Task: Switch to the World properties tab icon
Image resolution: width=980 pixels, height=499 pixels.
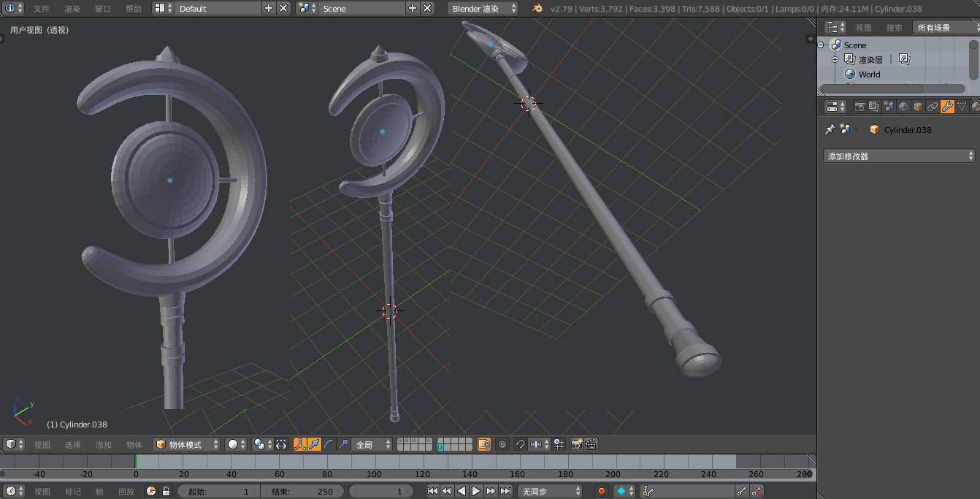Action: pos(903,107)
